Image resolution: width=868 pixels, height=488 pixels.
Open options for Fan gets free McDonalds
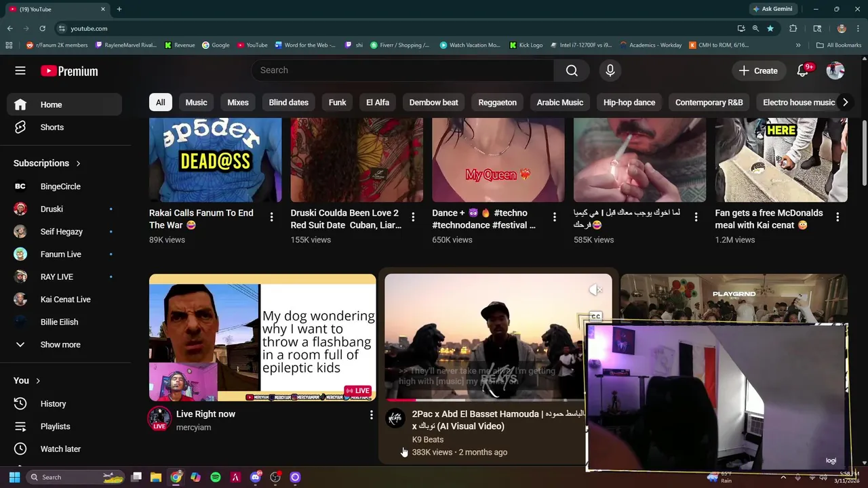[837, 217]
